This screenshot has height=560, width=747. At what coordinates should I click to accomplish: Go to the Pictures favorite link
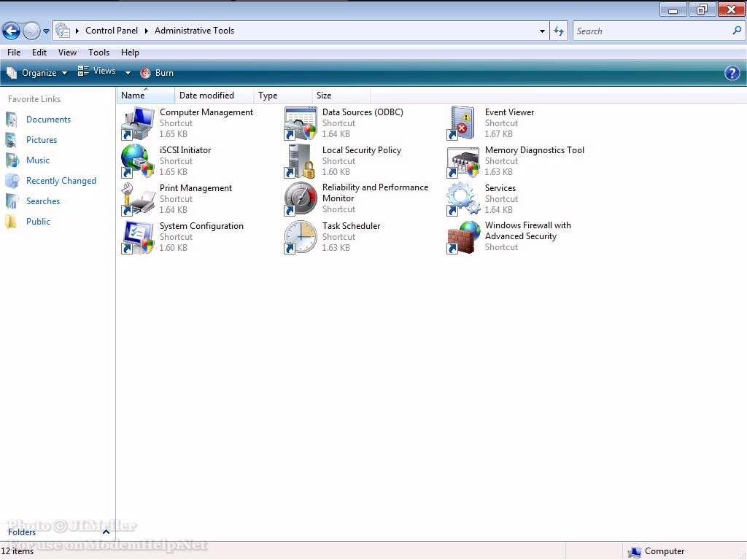click(x=42, y=140)
